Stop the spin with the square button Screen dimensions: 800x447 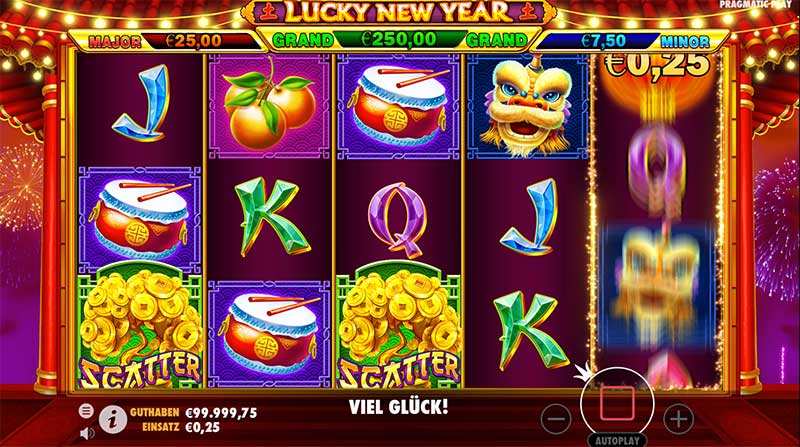(x=617, y=403)
